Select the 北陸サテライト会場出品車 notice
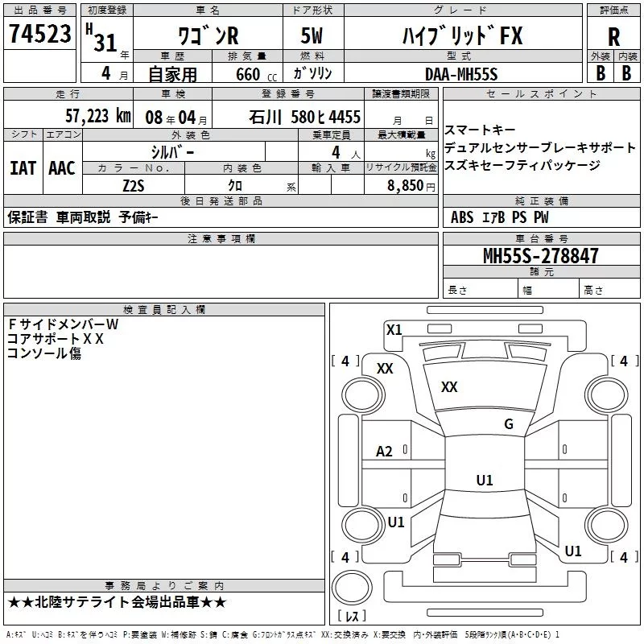Viewport: 644px width, 644px height. tap(117, 602)
